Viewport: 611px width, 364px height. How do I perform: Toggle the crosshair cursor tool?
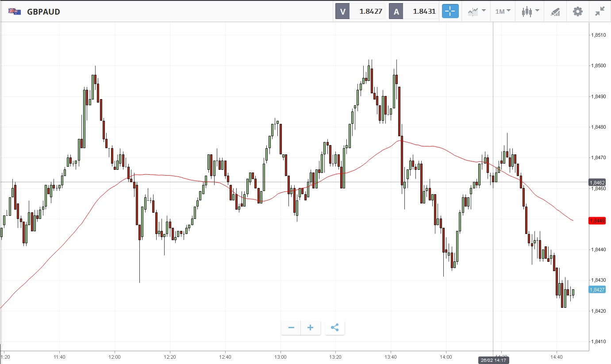tap(450, 11)
